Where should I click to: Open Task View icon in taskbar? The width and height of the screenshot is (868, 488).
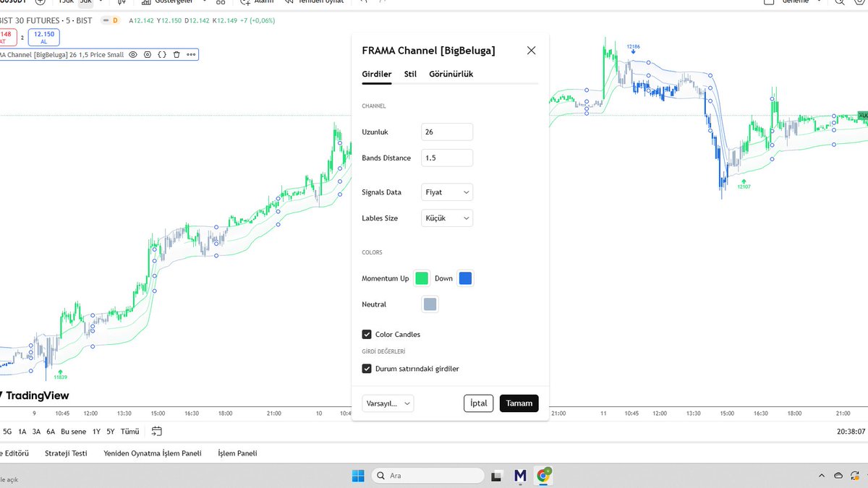click(497, 475)
